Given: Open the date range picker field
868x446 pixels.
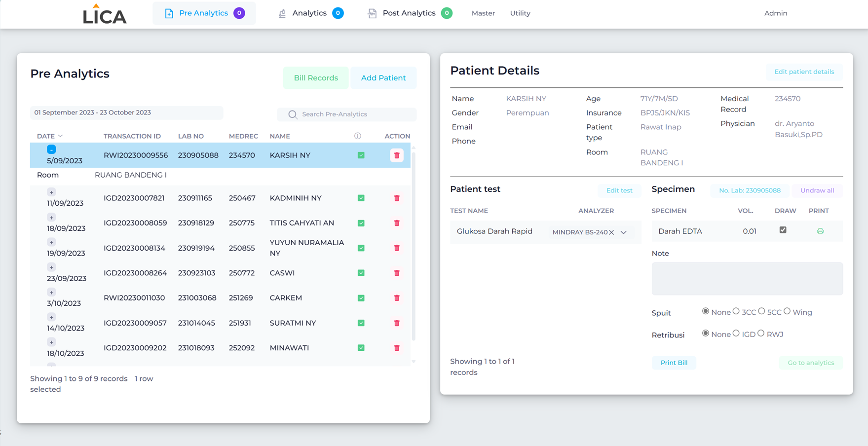Looking at the screenshot, I should tap(126, 112).
